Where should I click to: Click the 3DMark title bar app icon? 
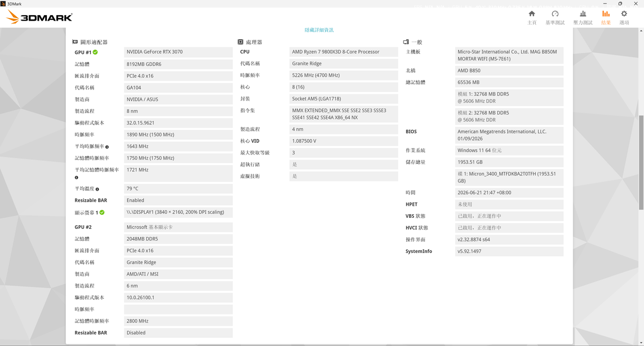(4, 4)
